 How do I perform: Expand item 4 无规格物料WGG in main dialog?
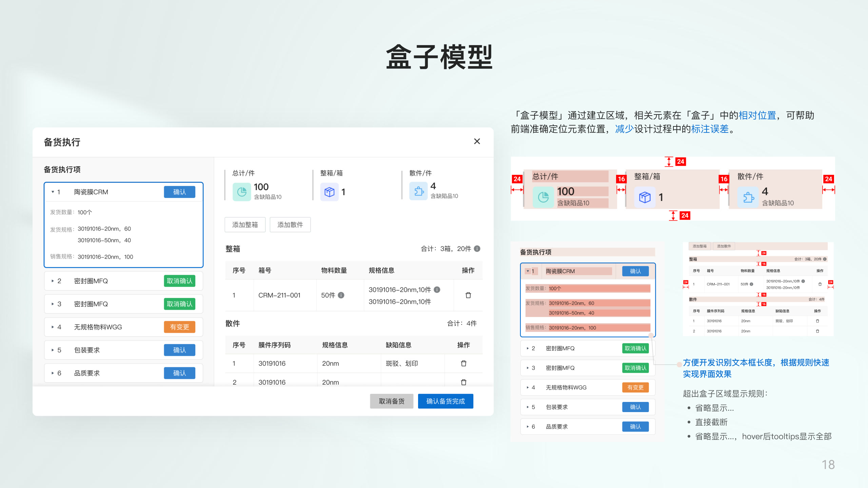(53, 327)
